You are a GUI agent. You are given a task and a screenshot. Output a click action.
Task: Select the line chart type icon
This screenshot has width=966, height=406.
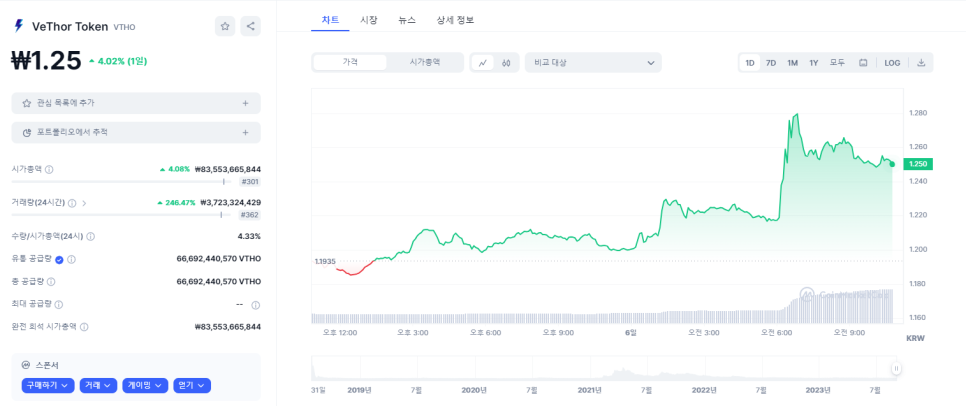coord(483,62)
